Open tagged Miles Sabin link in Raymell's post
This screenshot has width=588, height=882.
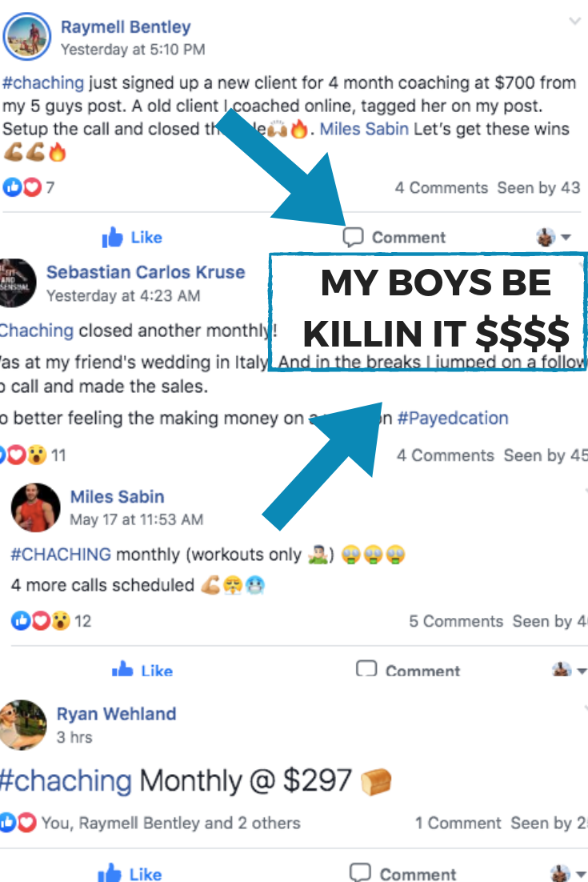point(364,129)
